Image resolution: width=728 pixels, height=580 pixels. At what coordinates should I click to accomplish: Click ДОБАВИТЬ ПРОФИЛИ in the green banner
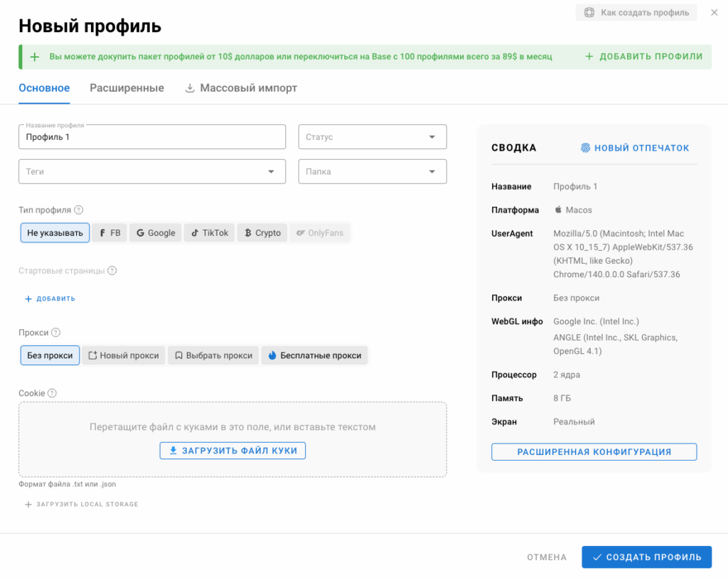point(644,57)
